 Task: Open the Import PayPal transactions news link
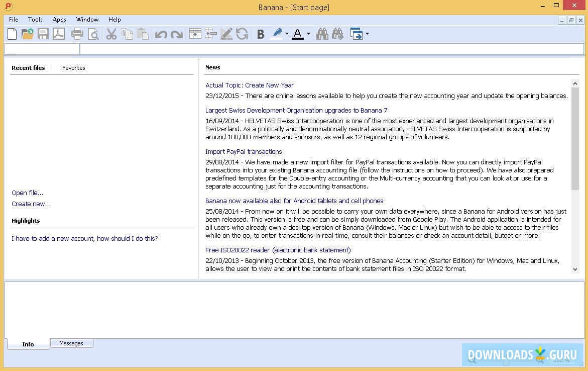tap(244, 152)
